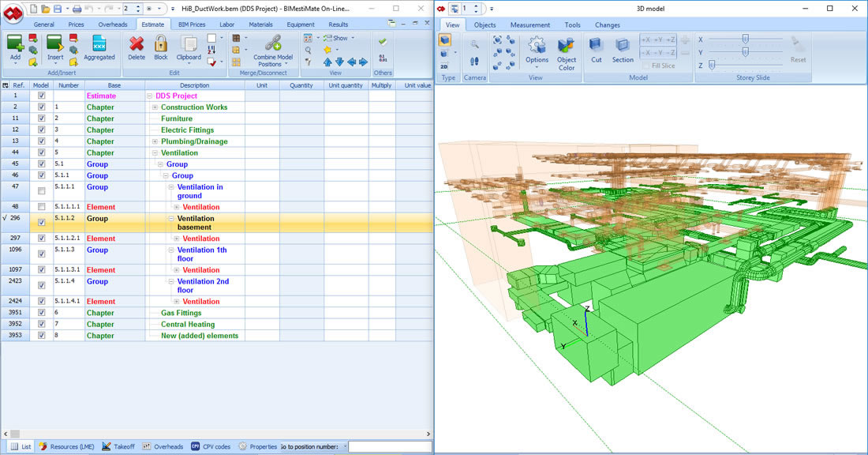Click the Print icon in quick toolbar
The image size is (868, 455).
click(x=77, y=9)
